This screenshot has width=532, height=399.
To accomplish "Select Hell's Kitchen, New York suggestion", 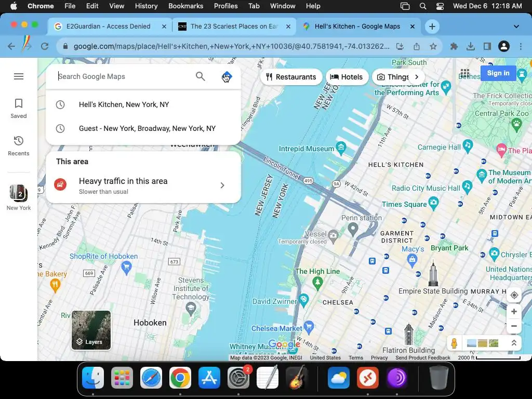I will click(143, 104).
